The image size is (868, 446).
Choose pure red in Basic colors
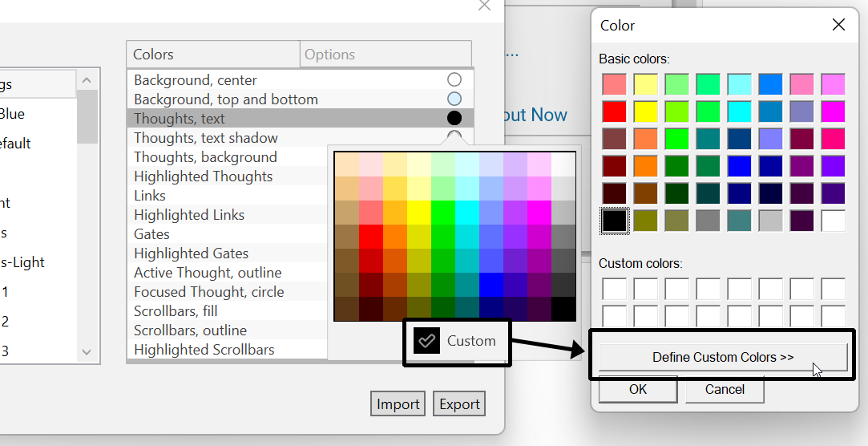coord(615,111)
